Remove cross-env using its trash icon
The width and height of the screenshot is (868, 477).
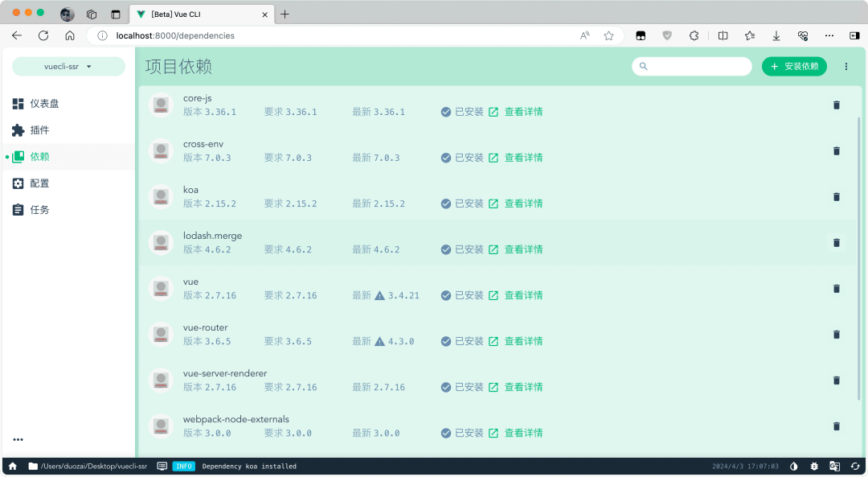pyautogui.click(x=837, y=151)
